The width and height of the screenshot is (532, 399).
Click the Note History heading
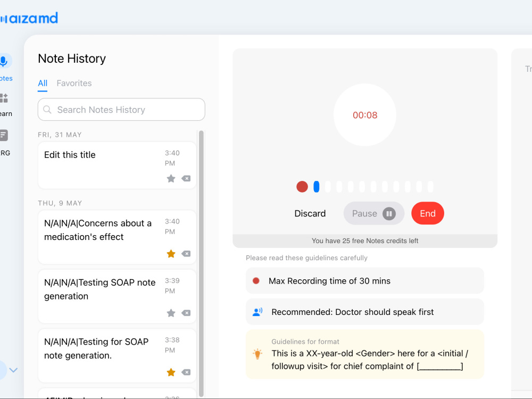coord(72,59)
